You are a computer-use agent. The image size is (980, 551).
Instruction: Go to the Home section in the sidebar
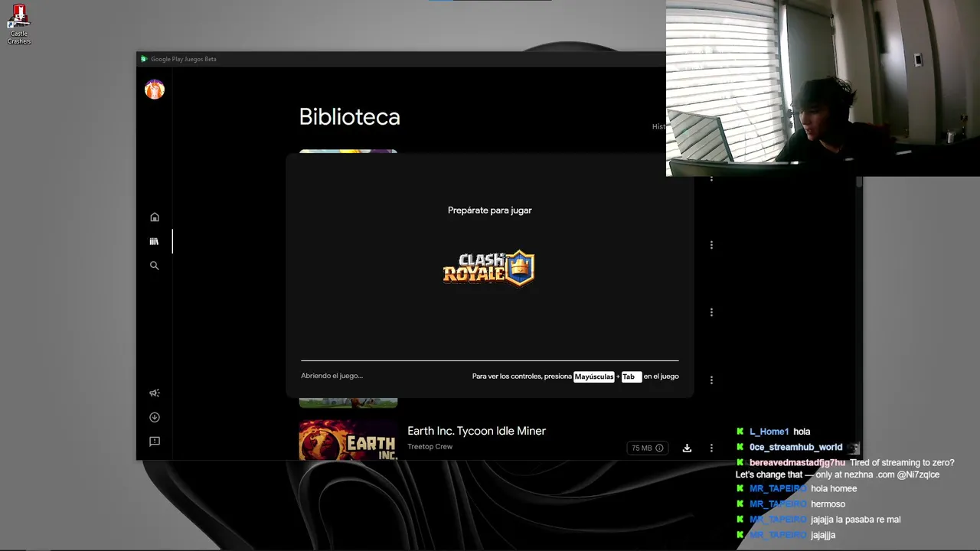click(x=155, y=217)
